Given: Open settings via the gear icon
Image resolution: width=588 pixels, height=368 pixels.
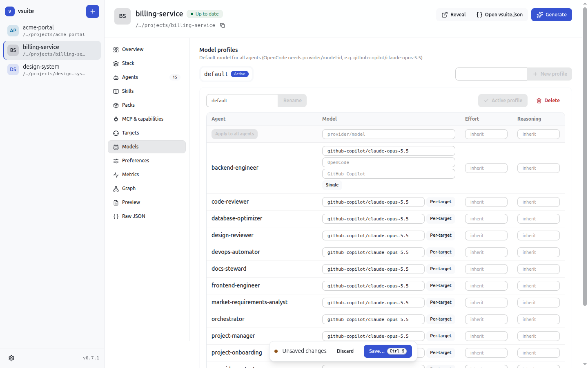Looking at the screenshot, I should [11, 358].
